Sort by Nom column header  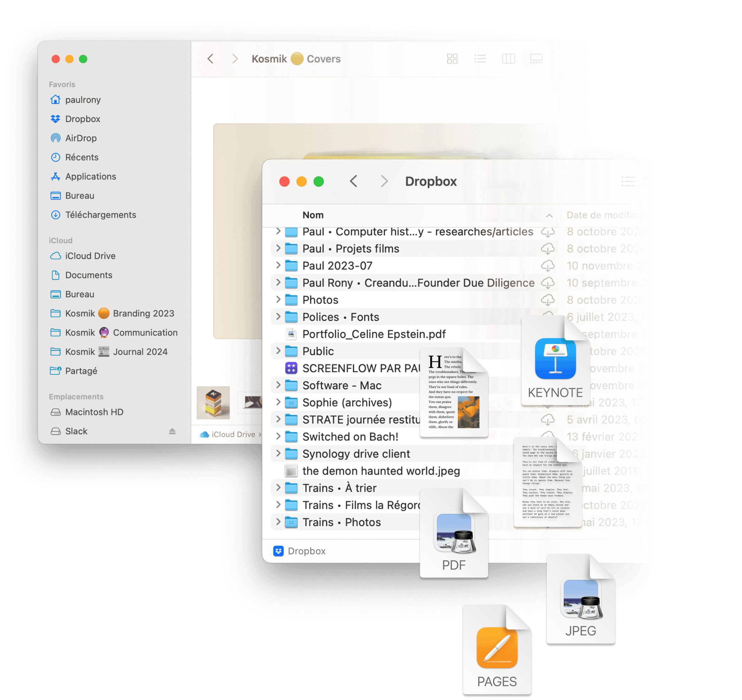tap(313, 215)
